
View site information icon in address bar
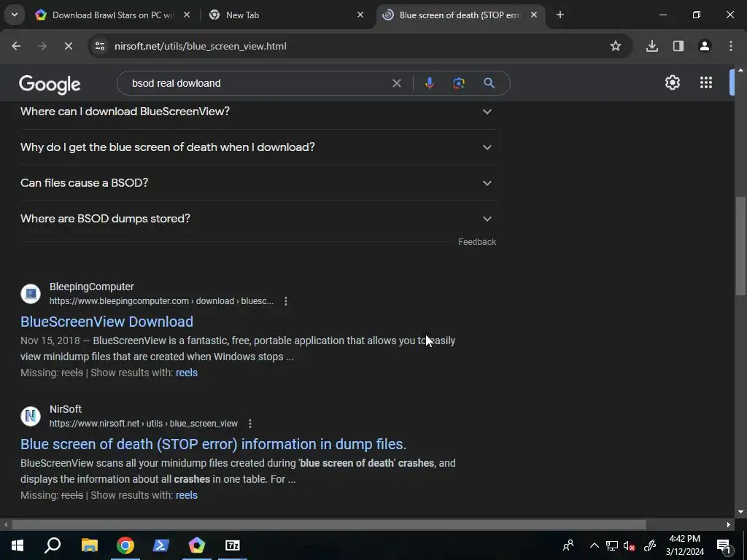[x=100, y=46]
